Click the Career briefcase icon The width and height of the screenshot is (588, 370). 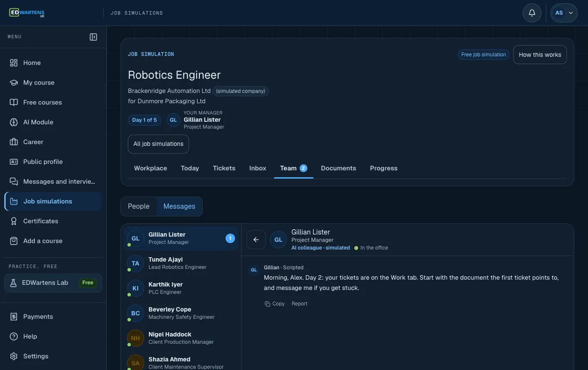(x=14, y=142)
